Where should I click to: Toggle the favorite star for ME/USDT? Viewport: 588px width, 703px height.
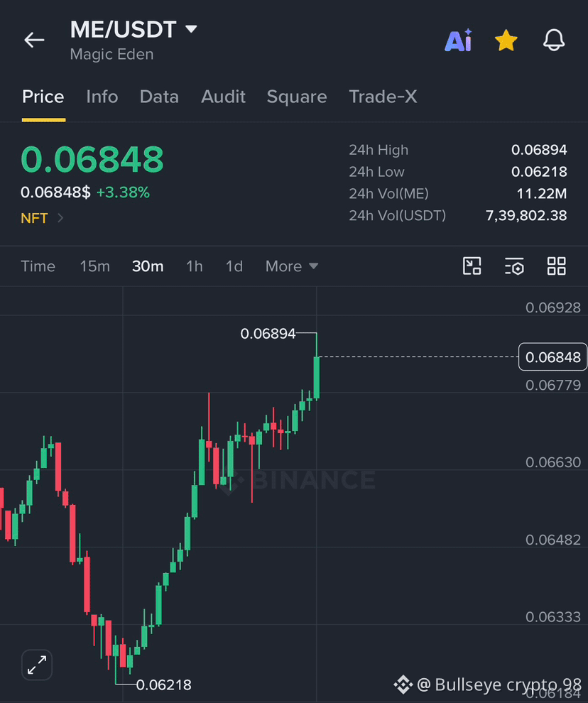pos(506,40)
